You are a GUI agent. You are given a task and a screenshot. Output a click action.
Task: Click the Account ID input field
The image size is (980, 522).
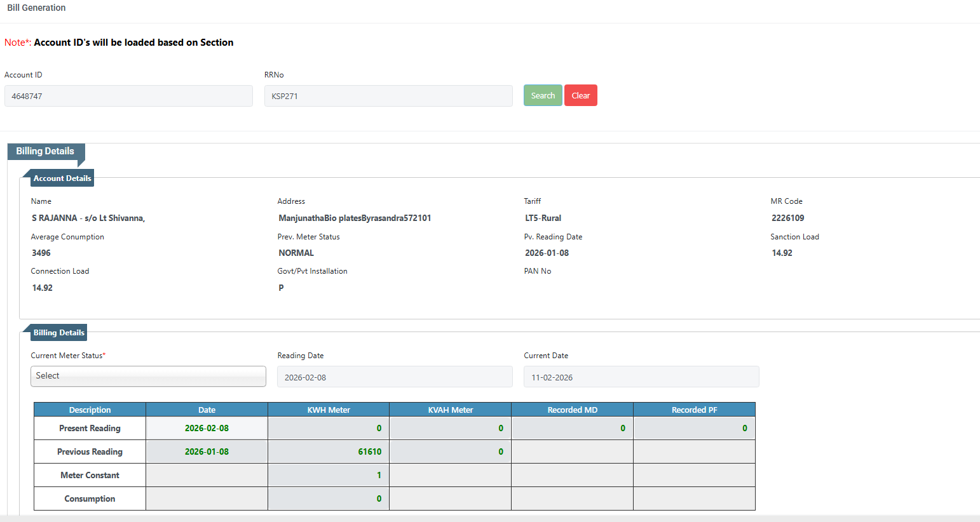click(128, 96)
